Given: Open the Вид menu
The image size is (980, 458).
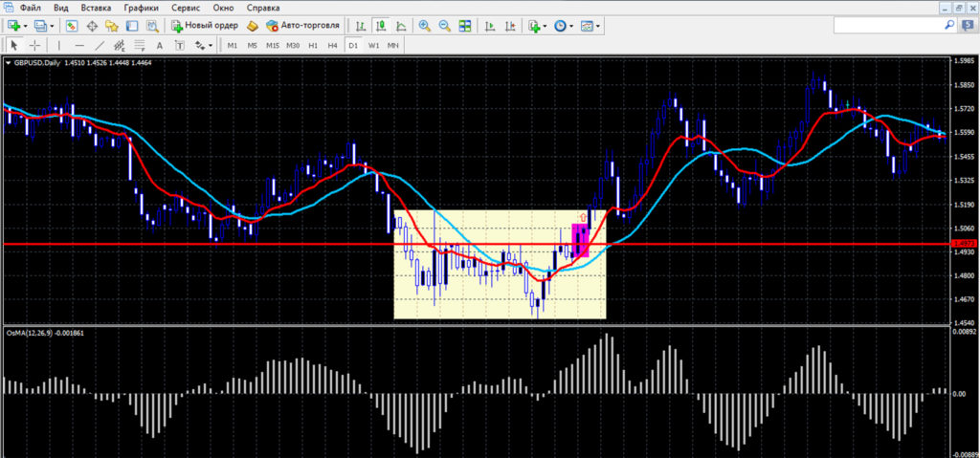Looking at the screenshot, I should [61, 8].
